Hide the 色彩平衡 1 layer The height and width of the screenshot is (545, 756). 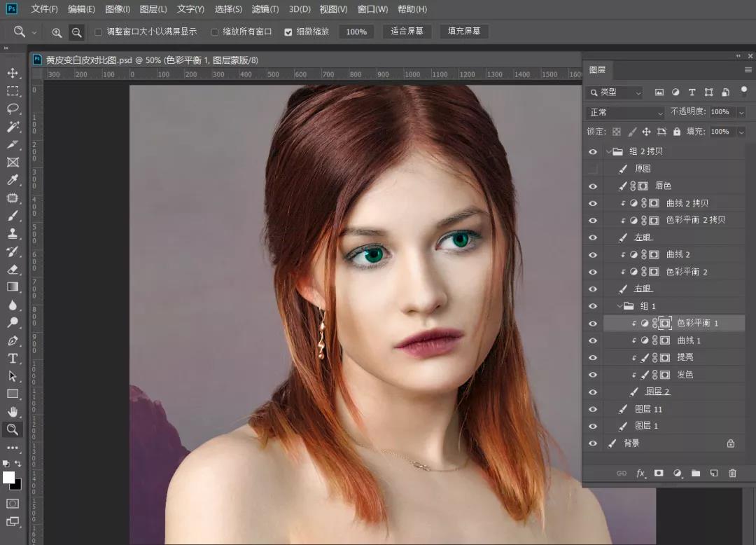coord(593,324)
